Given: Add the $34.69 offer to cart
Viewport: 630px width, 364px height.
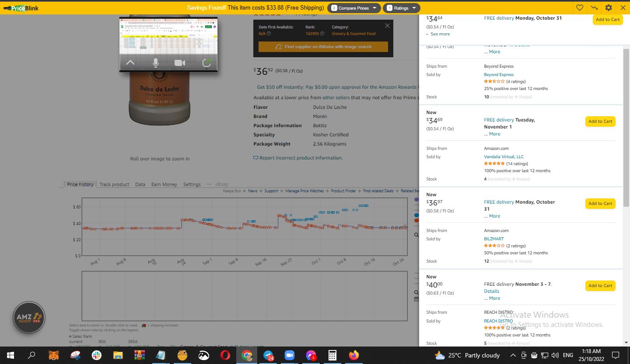Looking at the screenshot, I should point(600,121).
